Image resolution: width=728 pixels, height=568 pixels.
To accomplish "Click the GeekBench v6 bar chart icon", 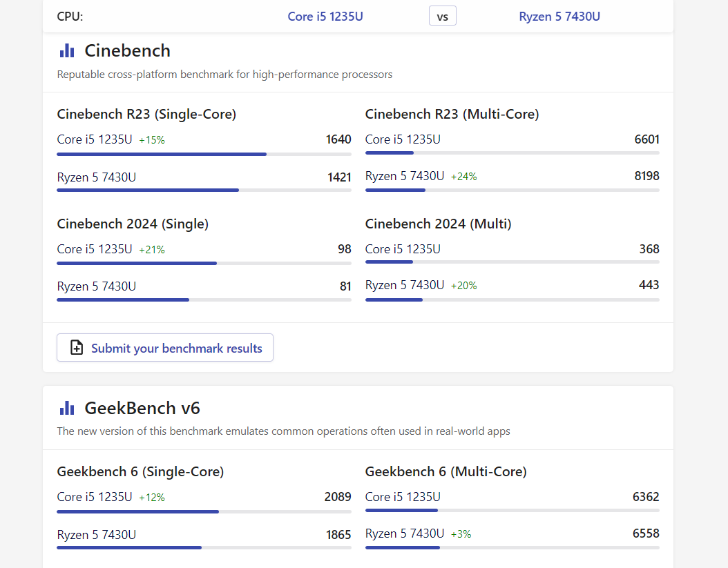I will click(67, 409).
